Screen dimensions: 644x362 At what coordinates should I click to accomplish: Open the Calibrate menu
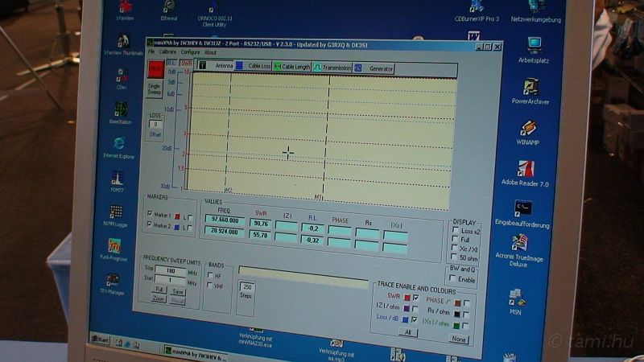point(167,52)
